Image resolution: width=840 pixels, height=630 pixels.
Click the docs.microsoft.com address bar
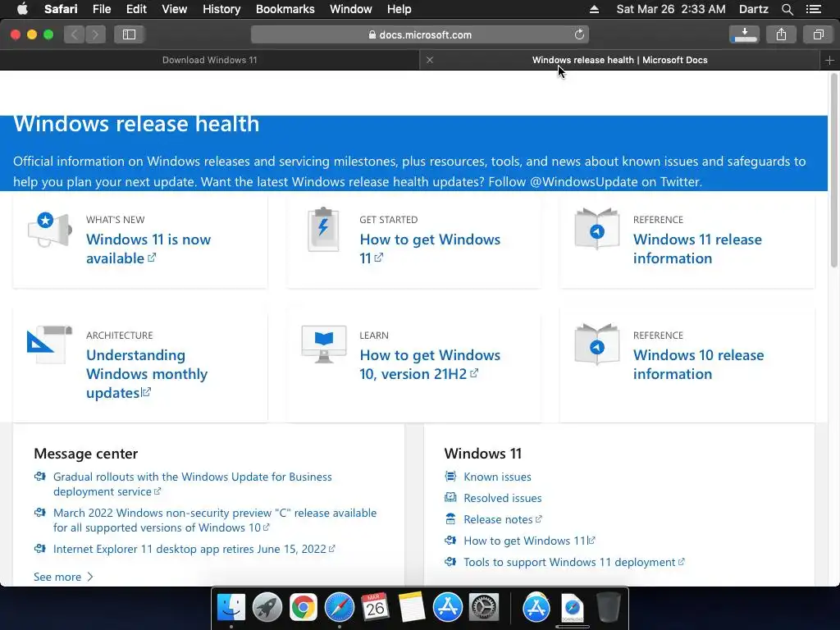pos(420,34)
